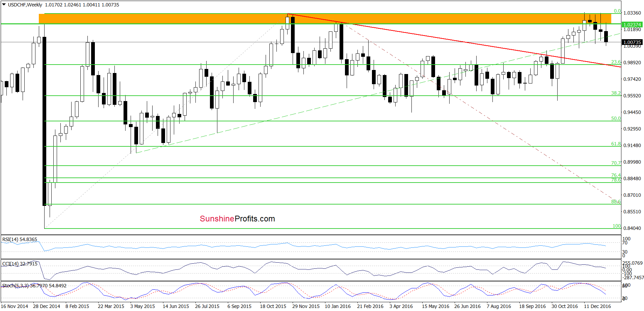Click the 16 Nov 2014 date label
This screenshot has width=644, height=311.
[x=15, y=306]
